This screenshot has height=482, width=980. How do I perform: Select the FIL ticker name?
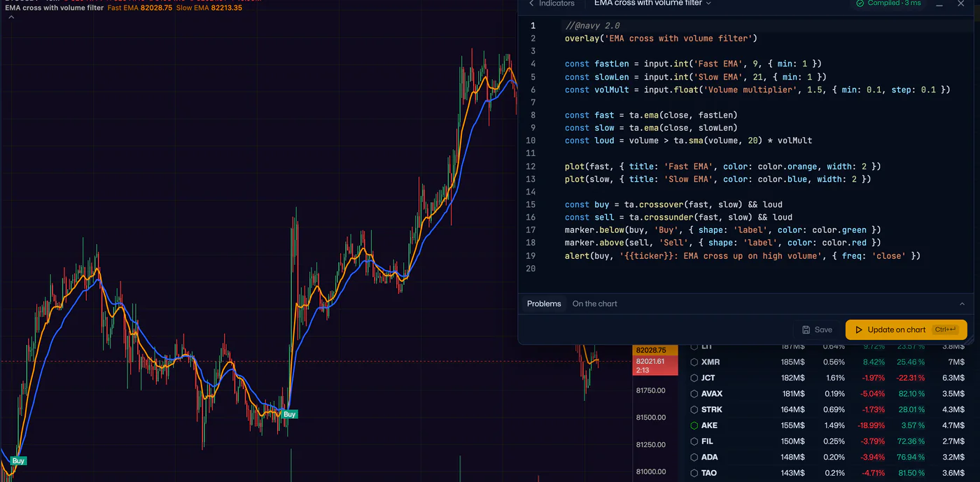(707, 441)
